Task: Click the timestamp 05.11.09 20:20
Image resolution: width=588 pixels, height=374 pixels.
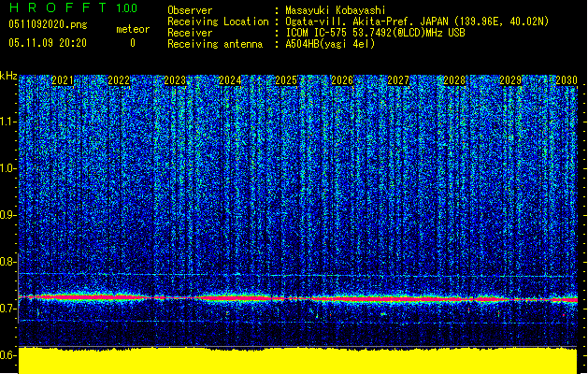Action: pos(48,43)
